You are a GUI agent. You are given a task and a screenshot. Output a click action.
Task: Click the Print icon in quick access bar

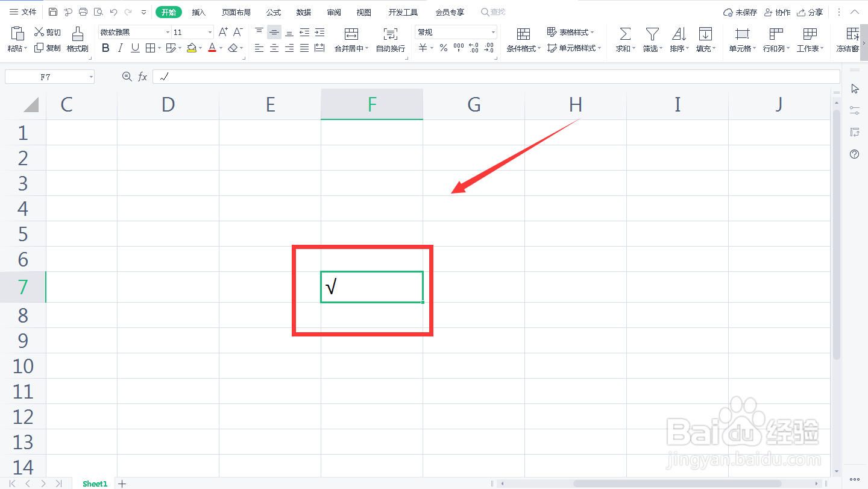[83, 12]
